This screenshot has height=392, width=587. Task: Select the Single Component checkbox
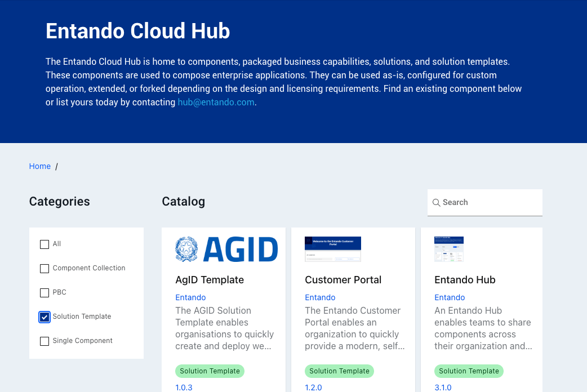point(45,341)
